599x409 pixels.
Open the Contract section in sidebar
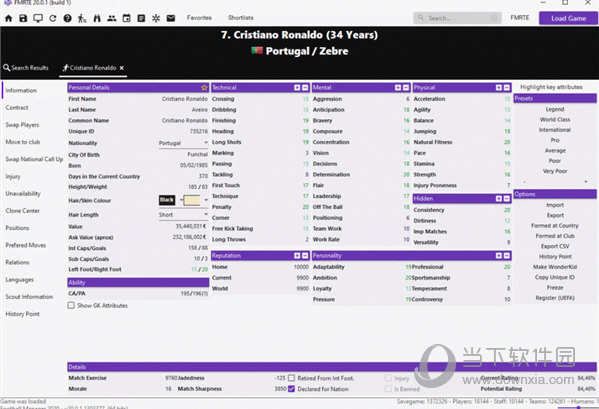coord(17,108)
